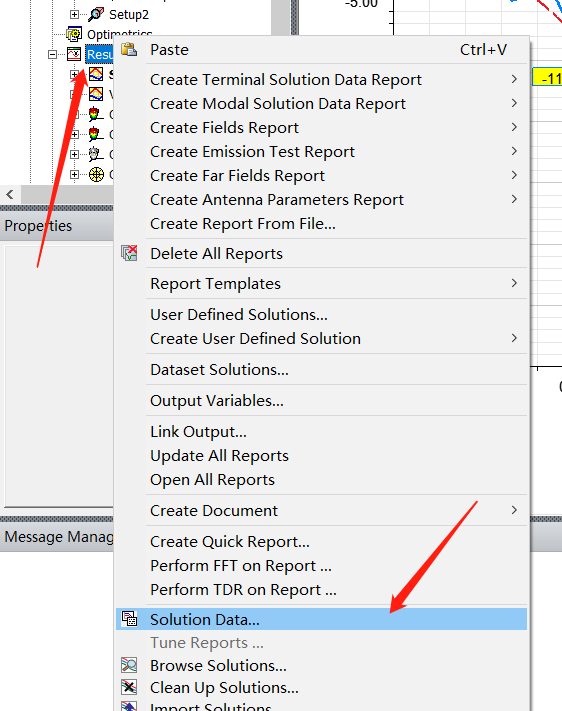
Task: Select the Setup2 tree item
Action: 129,15
